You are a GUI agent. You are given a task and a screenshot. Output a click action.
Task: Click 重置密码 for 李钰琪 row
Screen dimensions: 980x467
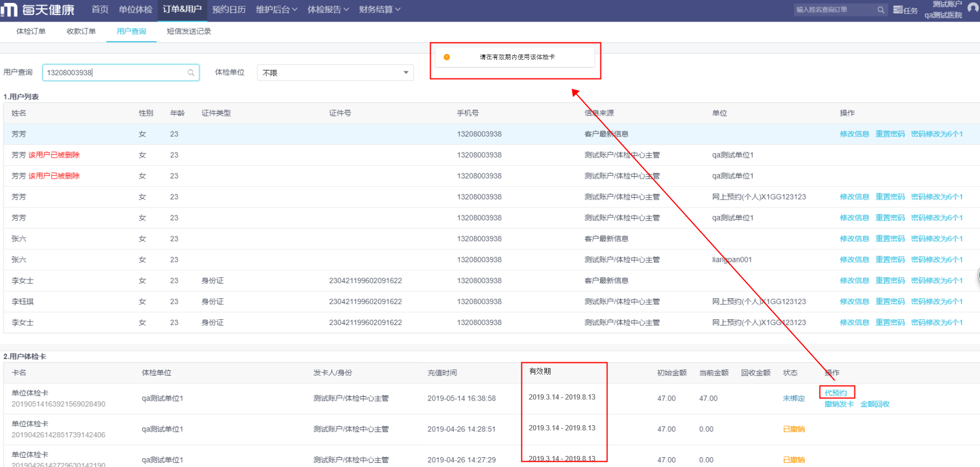click(x=890, y=302)
